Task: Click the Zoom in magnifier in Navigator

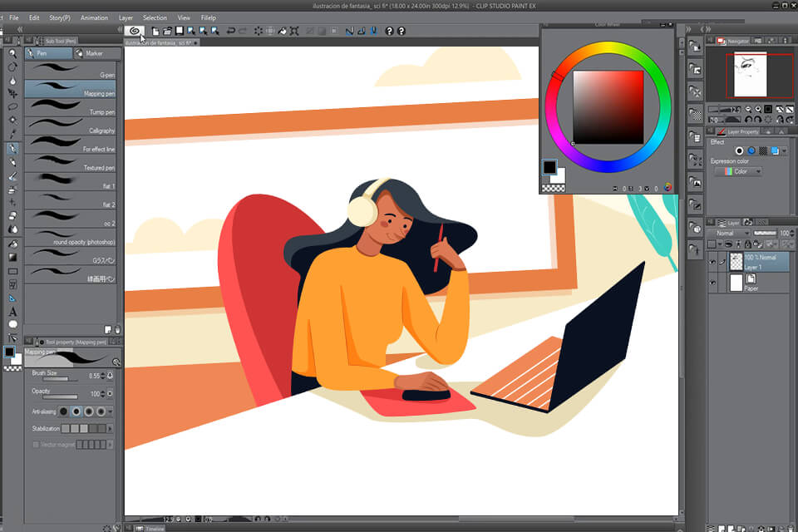Action: coord(758,110)
